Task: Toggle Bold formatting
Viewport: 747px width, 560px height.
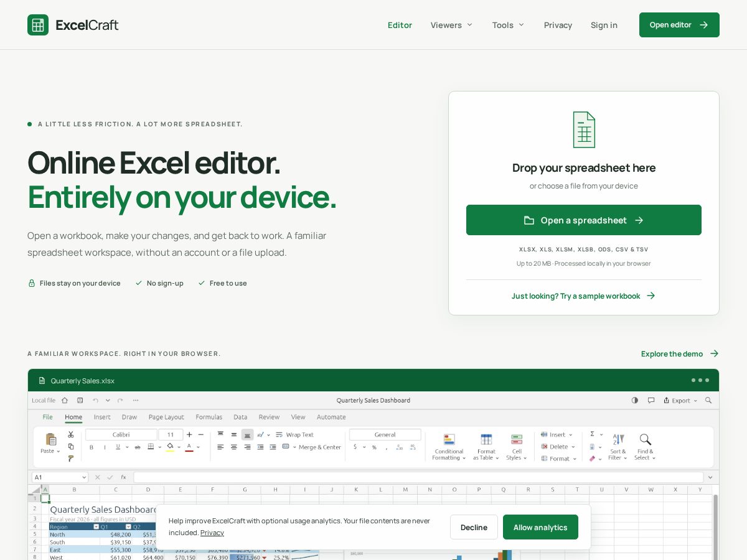Action: click(92, 447)
